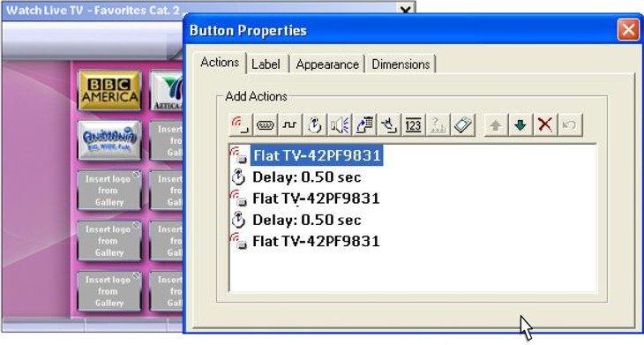
Task: Select the last Flat TV-42PF9831 action
Action: (x=316, y=242)
